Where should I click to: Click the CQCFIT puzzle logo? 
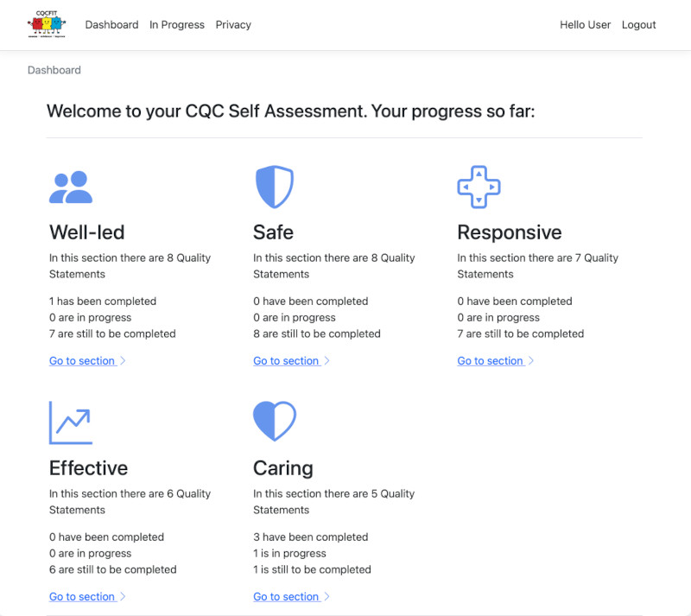pyautogui.click(x=47, y=24)
